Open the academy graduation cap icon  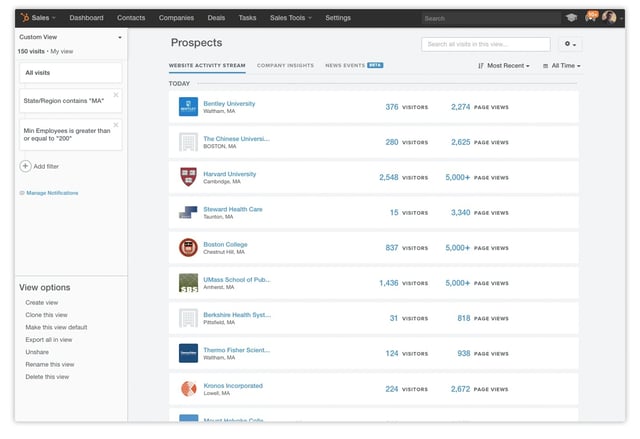point(571,18)
